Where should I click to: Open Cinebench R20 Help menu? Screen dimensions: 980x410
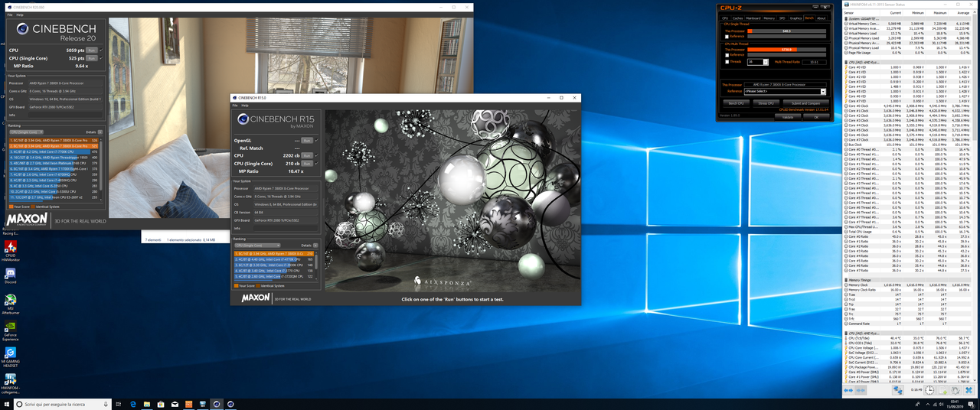pos(20,15)
